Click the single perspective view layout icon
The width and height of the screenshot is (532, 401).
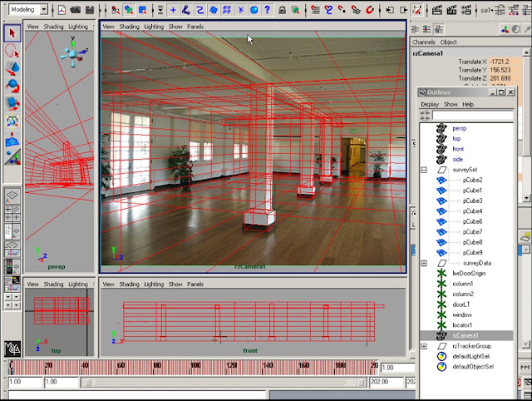coord(12,196)
